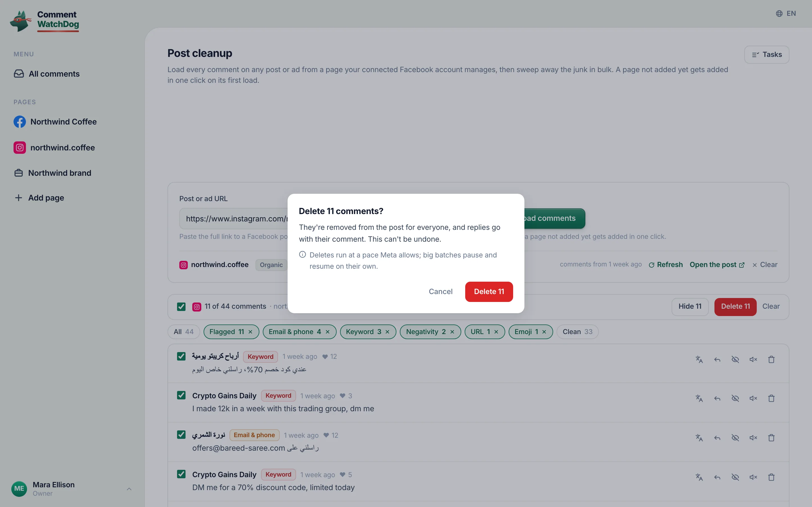Select the Clean 33 filter chip
Image resolution: width=812 pixels, height=507 pixels.
coord(577,332)
